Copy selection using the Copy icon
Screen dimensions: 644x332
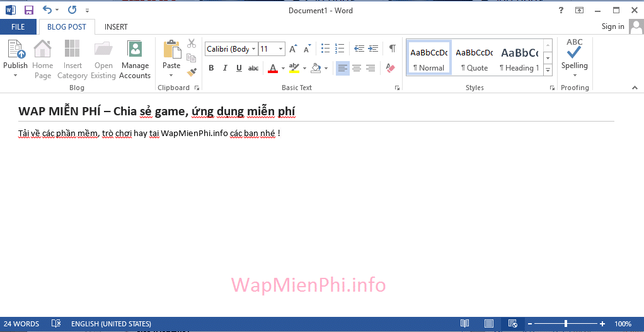192,57
